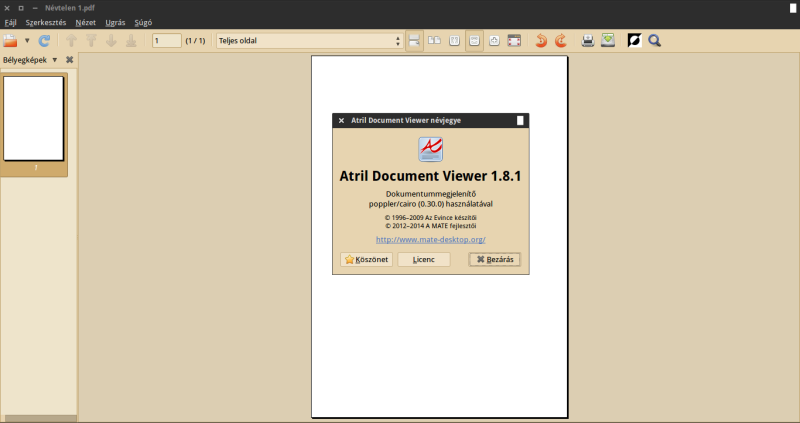The width and height of the screenshot is (800, 423).
Task: Rotate the page left with orange arrow
Action: pos(541,41)
